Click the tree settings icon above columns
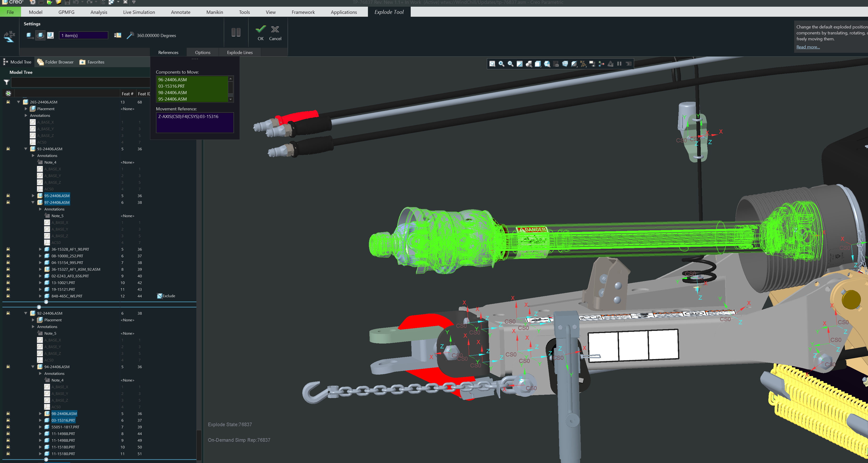 8,93
